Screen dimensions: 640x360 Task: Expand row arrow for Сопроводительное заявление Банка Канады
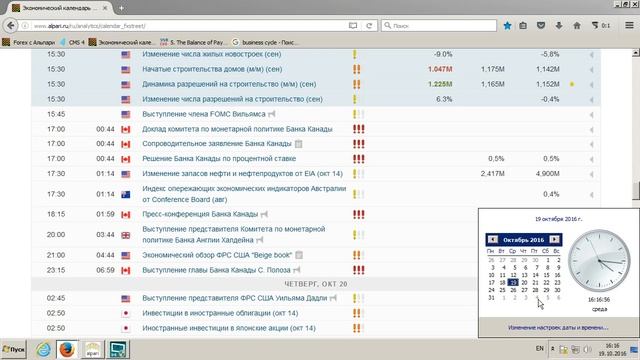(591, 144)
